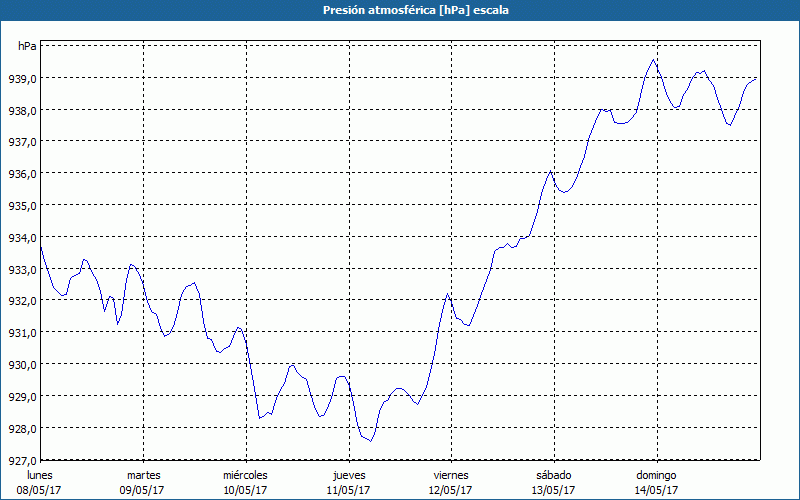Click the 08/05/17 date label
This screenshot has width=800, height=500.
40,490
